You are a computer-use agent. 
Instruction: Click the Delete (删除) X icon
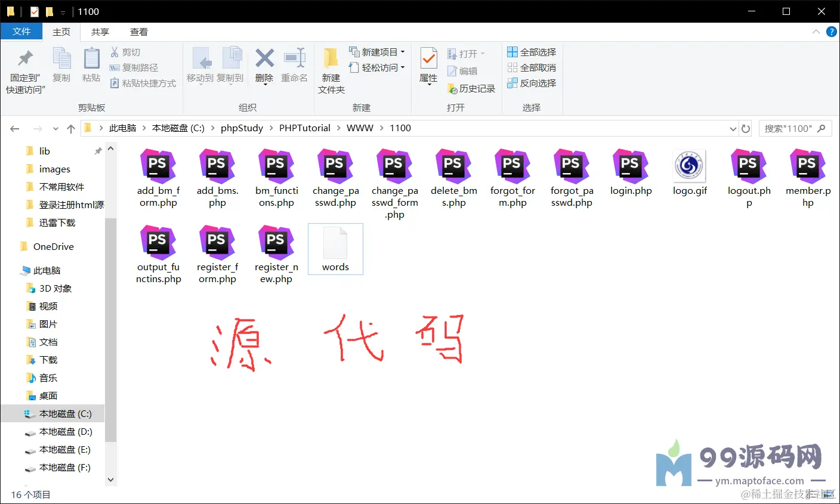[264, 58]
